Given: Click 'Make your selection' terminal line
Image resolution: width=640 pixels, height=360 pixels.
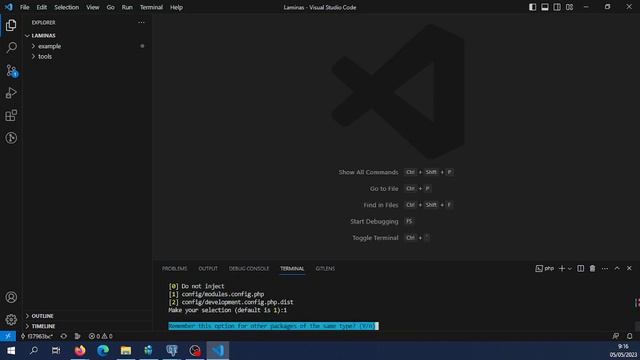Looking at the screenshot, I should click(x=227, y=310).
